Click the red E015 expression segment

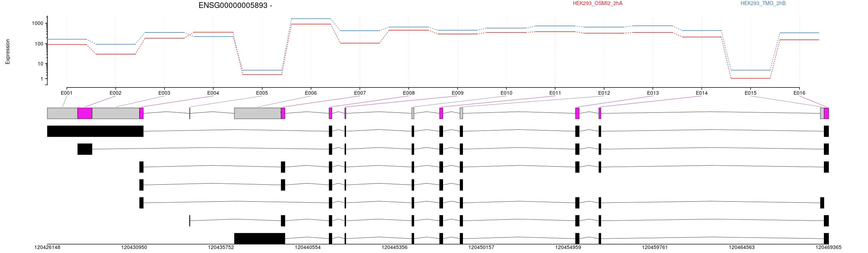click(750, 78)
